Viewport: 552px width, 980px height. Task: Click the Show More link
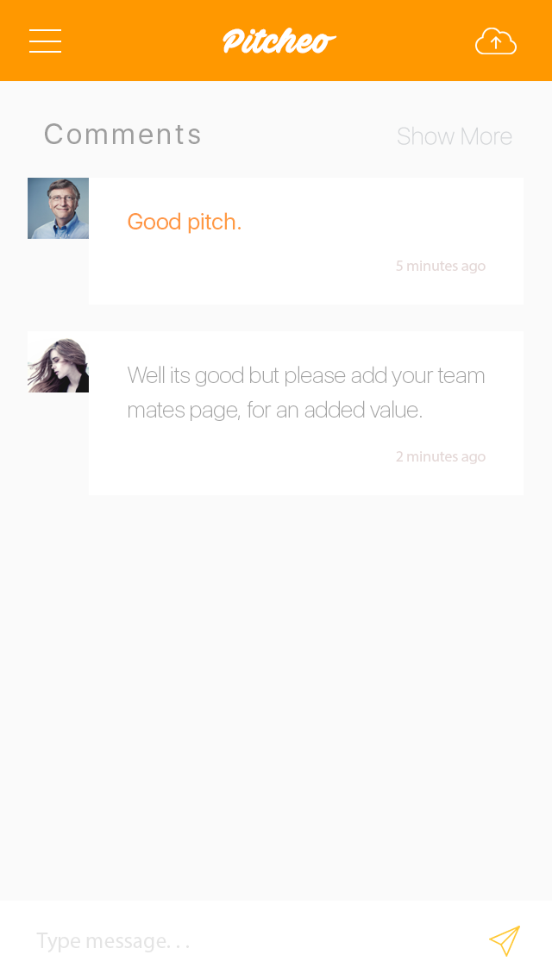[455, 136]
